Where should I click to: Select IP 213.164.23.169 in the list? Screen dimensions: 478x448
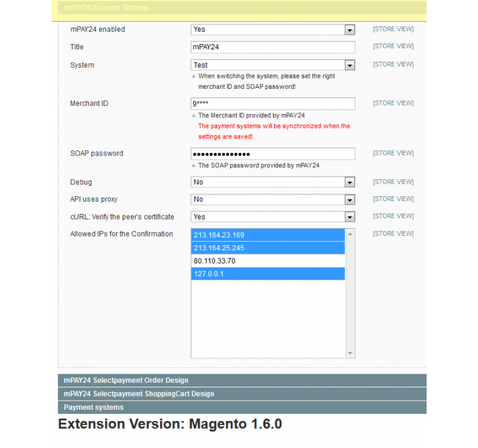(268, 235)
